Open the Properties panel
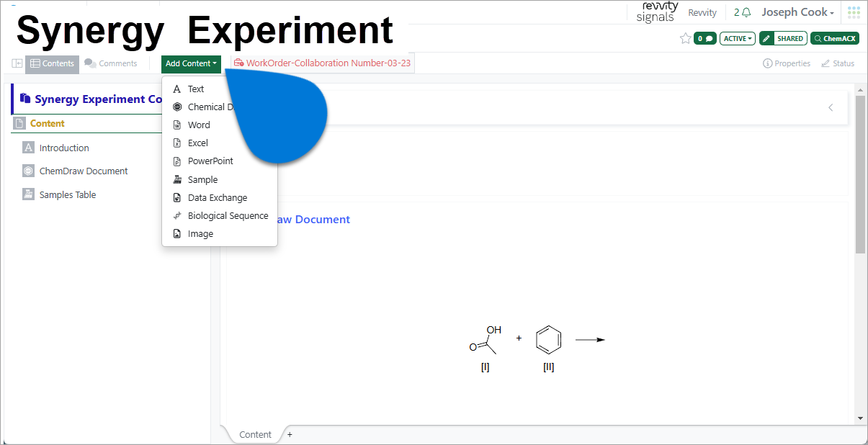Viewport: 868px width, 445px height. pos(787,63)
